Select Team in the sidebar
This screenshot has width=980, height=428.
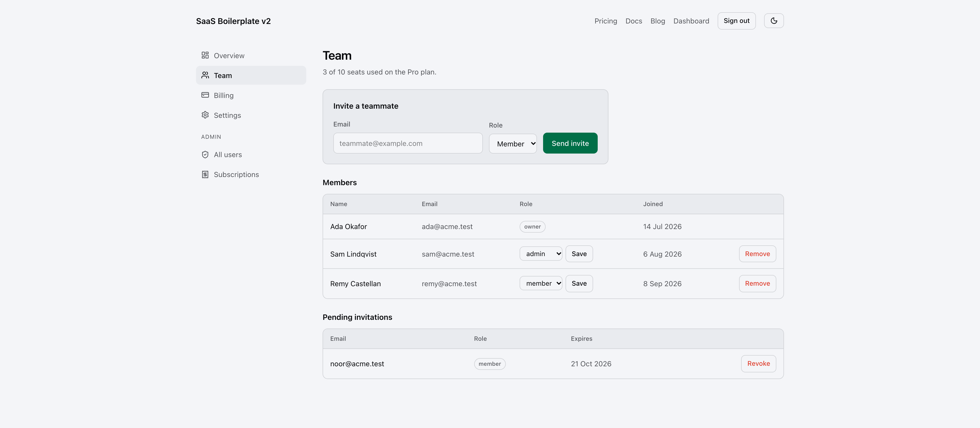click(251, 75)
